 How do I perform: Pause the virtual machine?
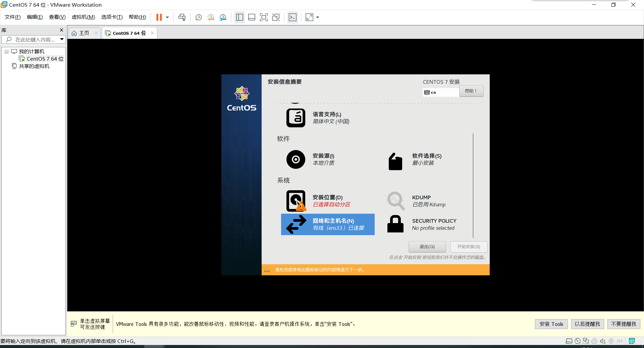(x=159, y=17)
